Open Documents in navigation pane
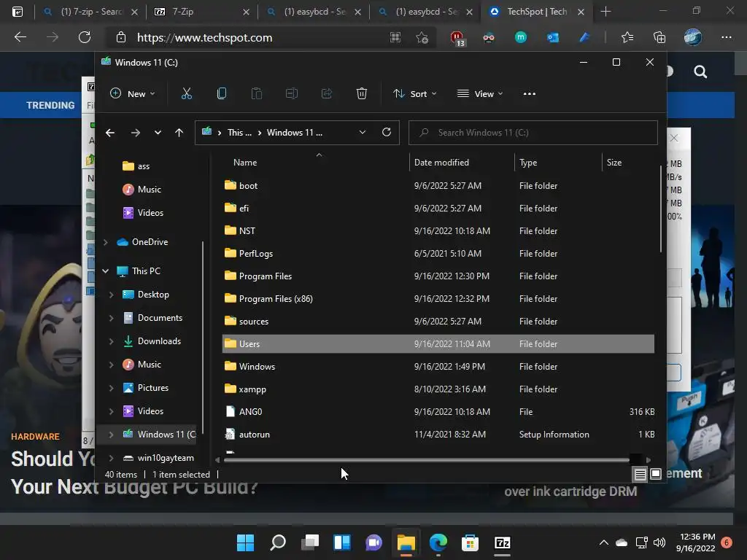This screenshot has width=747, height=560. coord(160,318)
